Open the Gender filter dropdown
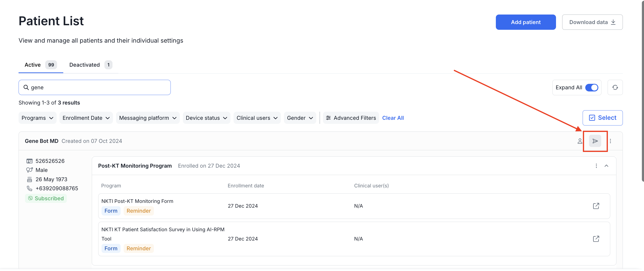Viewport: 644px width, 271px height. pos(299,118)
